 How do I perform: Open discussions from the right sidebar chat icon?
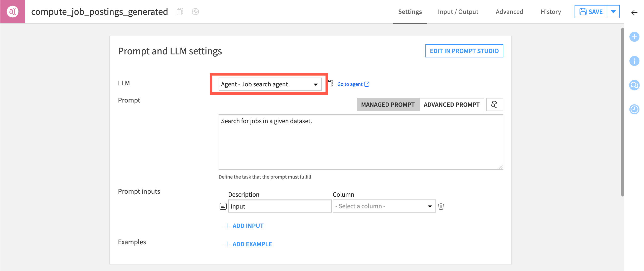pos(634,85)
